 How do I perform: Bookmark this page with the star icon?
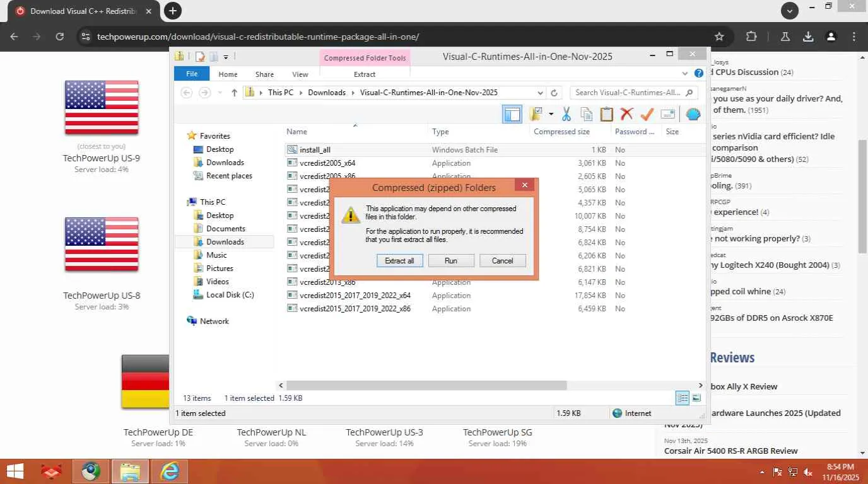coord(719,37)
